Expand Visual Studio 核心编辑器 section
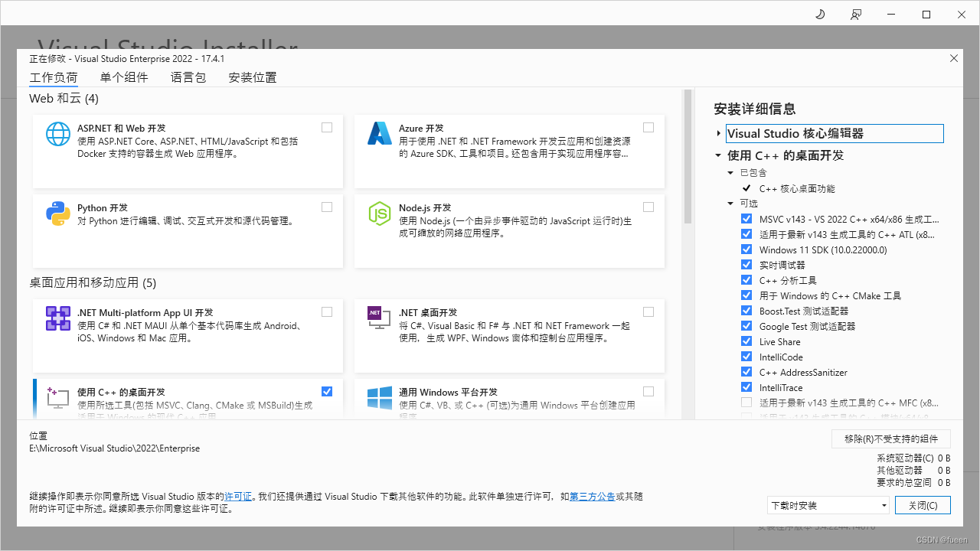The height and width of the screenshot is (551, 980). 718,133
